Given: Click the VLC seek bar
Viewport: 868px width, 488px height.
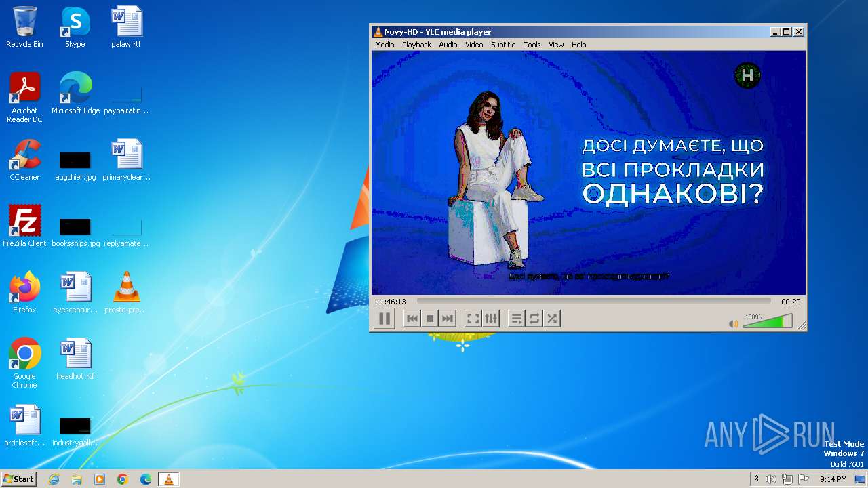Looking at the screenshot, I should (593, 301).
